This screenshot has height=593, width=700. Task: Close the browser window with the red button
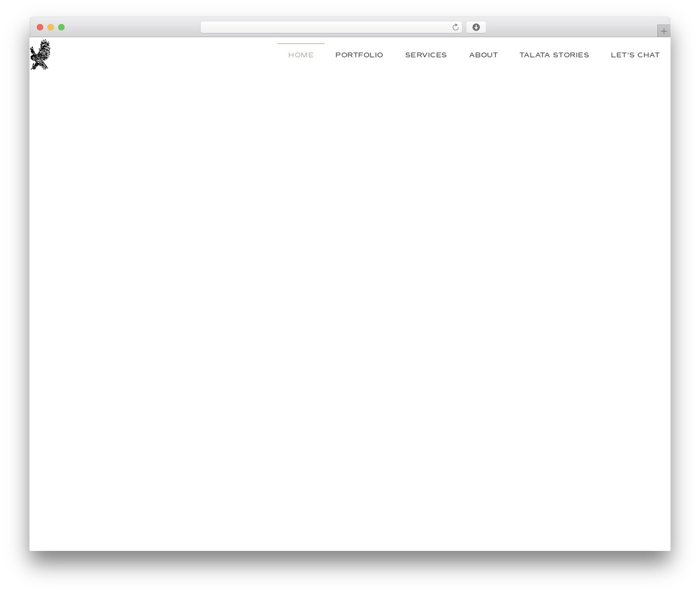coord(40,27)
